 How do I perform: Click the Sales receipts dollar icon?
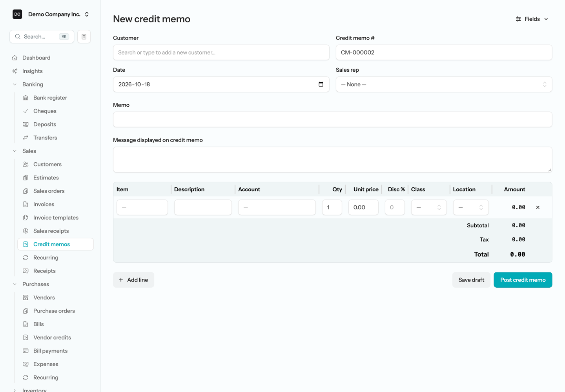[26, 231]
